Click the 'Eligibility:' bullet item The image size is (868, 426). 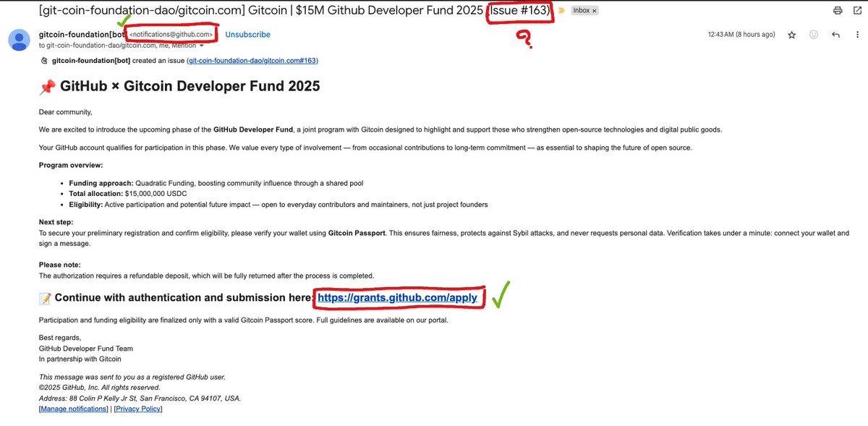click(278, 205)
